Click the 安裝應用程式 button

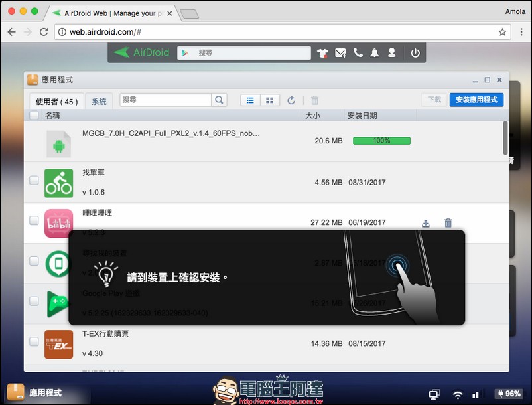[x=476, y=100]
